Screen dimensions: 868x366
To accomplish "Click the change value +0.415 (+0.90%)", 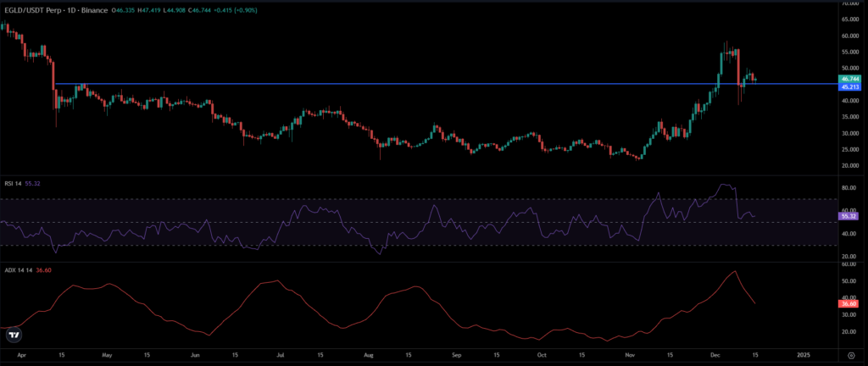I will pyautogui.click(x=237, y=10).
